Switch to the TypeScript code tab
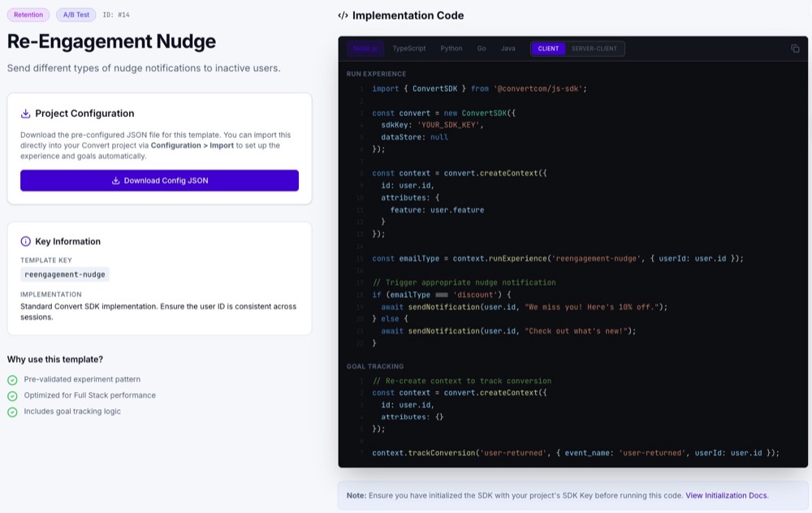The width and height of the screenshot is (812, 513). [409, 49]
